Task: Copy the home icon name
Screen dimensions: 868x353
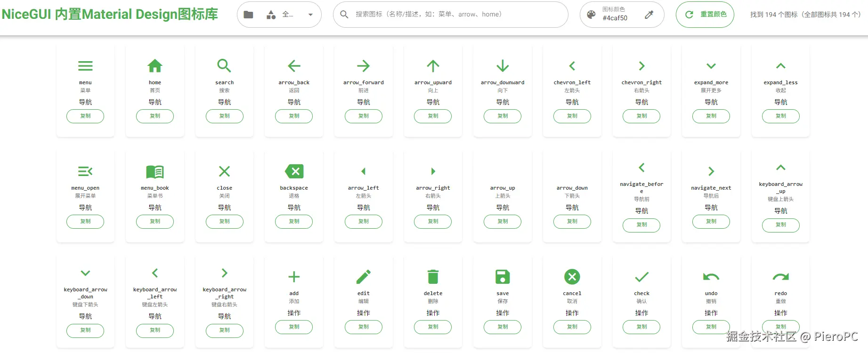Action: pos(155,116)
